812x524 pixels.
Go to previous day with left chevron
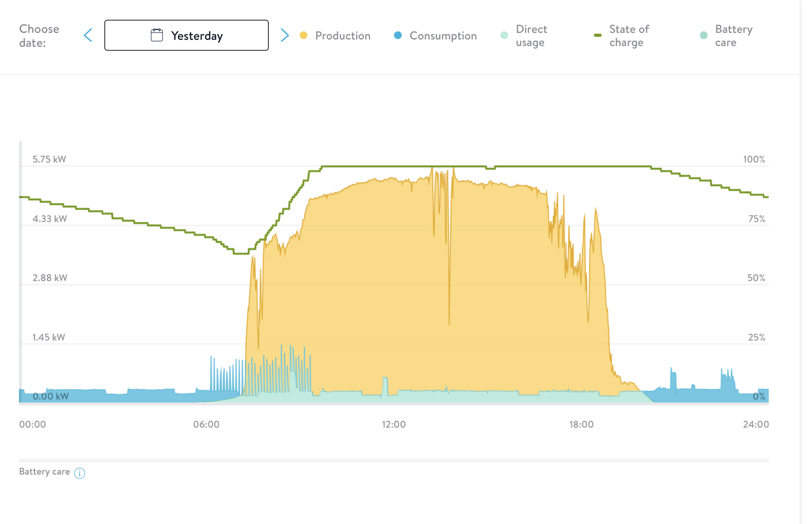tap(88, 35)
